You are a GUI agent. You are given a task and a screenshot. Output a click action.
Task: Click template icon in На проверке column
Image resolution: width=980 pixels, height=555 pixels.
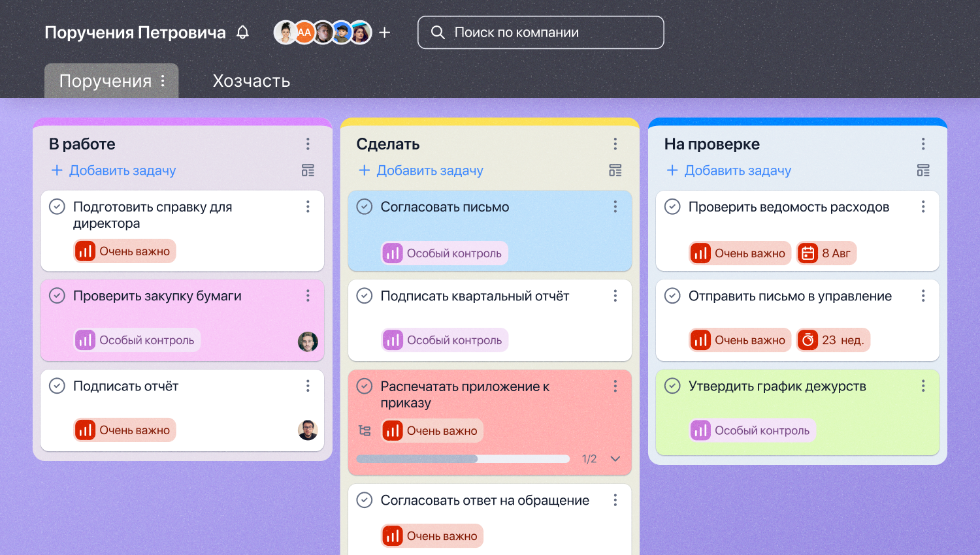(x=923, y=170)
